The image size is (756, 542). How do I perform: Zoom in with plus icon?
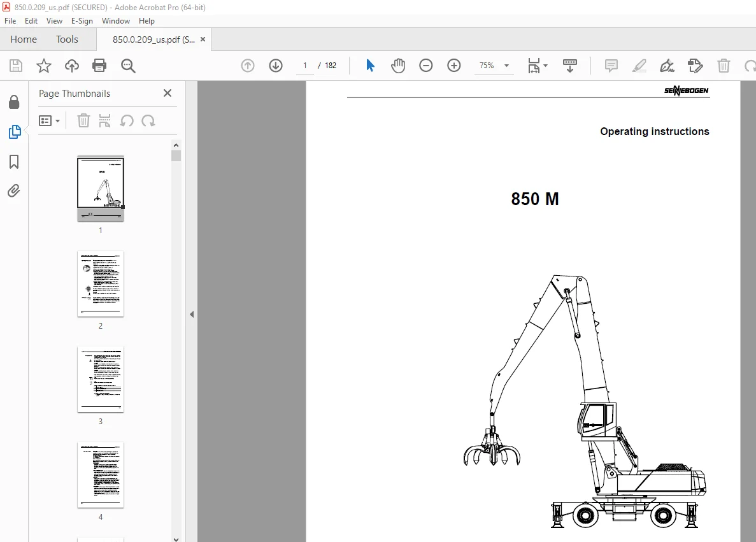454,66
